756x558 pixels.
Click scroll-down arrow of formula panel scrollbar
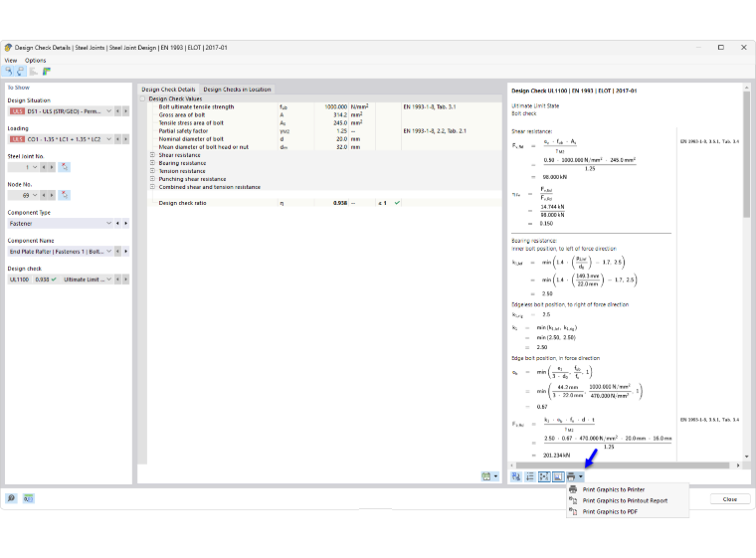click(746, 457)
